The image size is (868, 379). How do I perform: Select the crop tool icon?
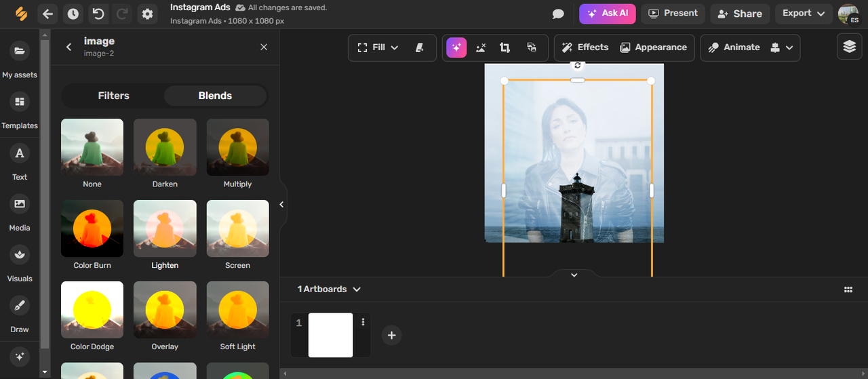[x=505, y=47]
